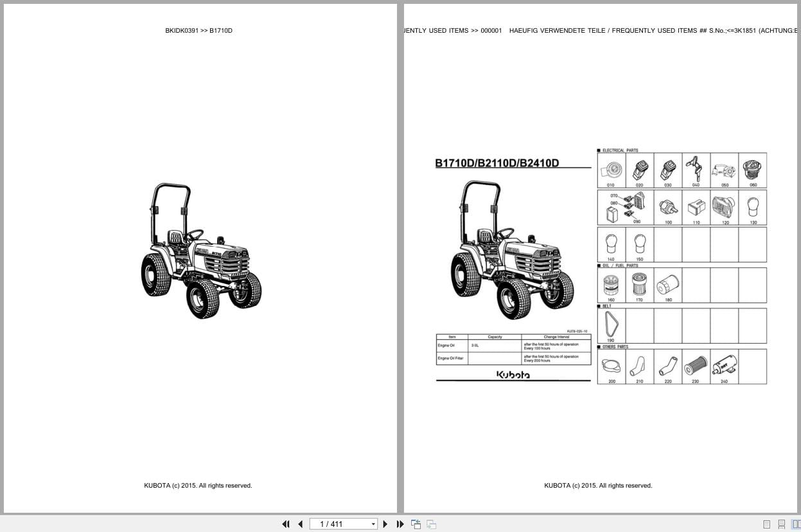This screenshot has height=532, width=801.
Task: Click the headlight part image 120
Action: tap(724, 206)
